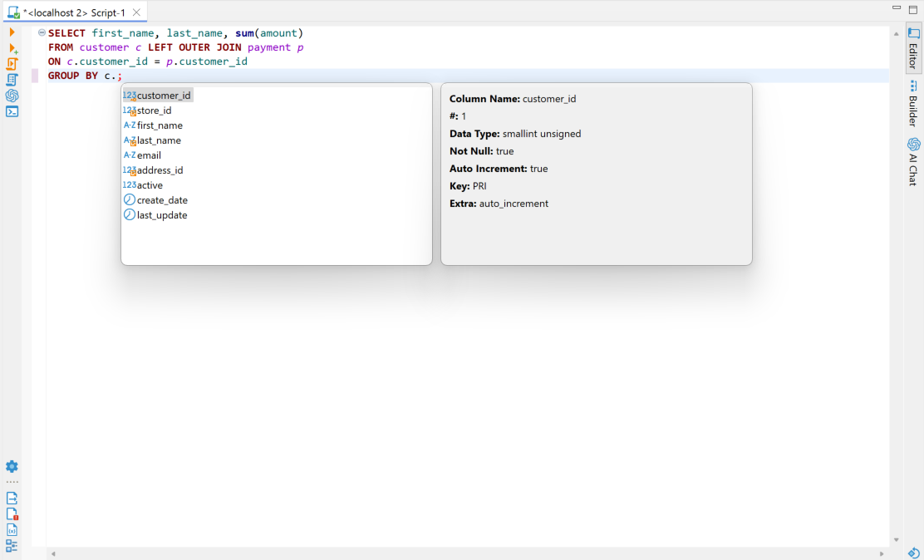Toggle the panels layout icon at bottom left
The image size is (924, 560).
[12, 546]
